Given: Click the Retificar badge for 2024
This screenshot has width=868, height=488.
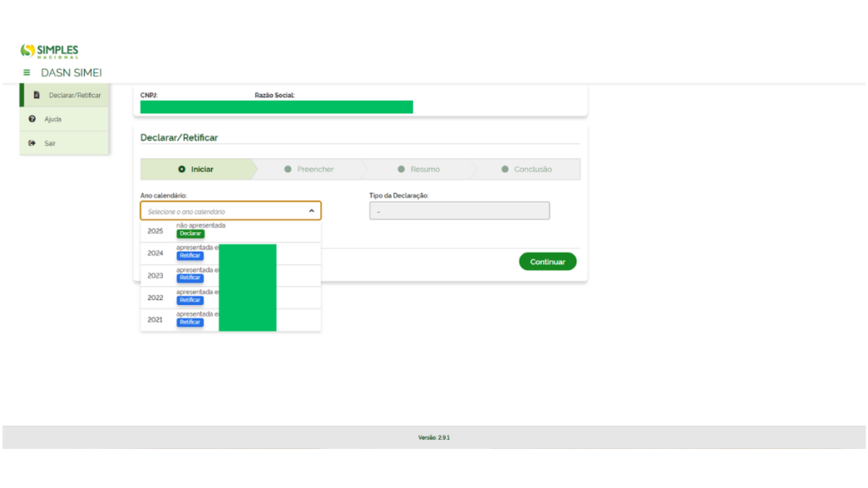Looking at the screenshot, I should (190, 256).
